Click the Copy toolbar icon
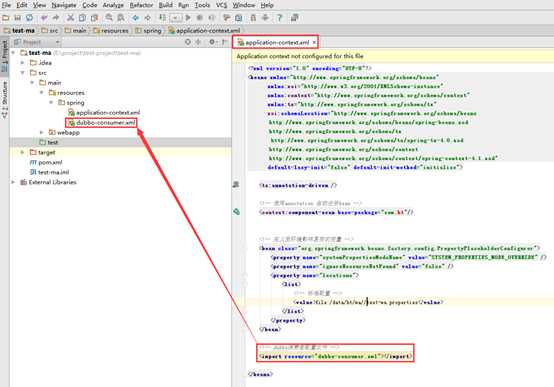 pos(82,18)
